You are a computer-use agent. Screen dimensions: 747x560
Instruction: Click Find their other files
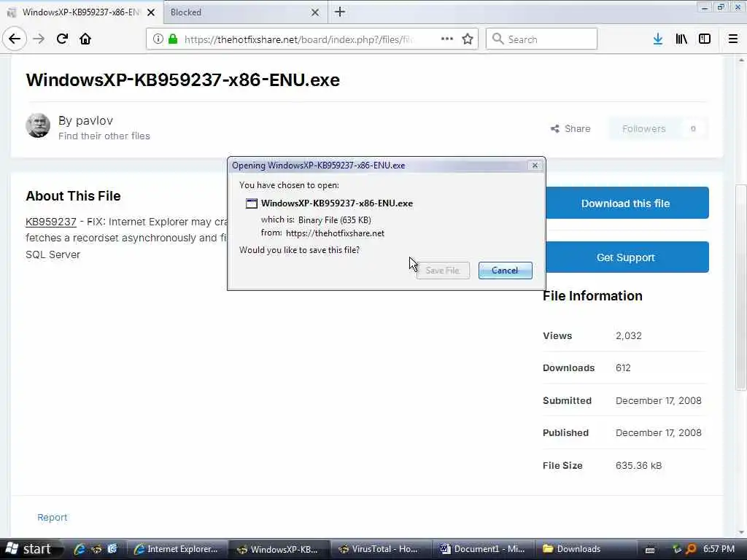pos(104,136)
